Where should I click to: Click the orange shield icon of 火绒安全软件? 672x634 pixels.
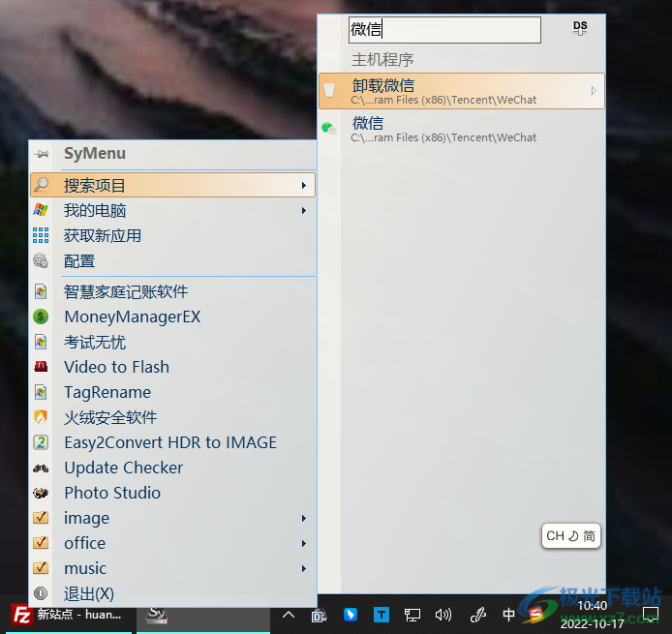41,417
